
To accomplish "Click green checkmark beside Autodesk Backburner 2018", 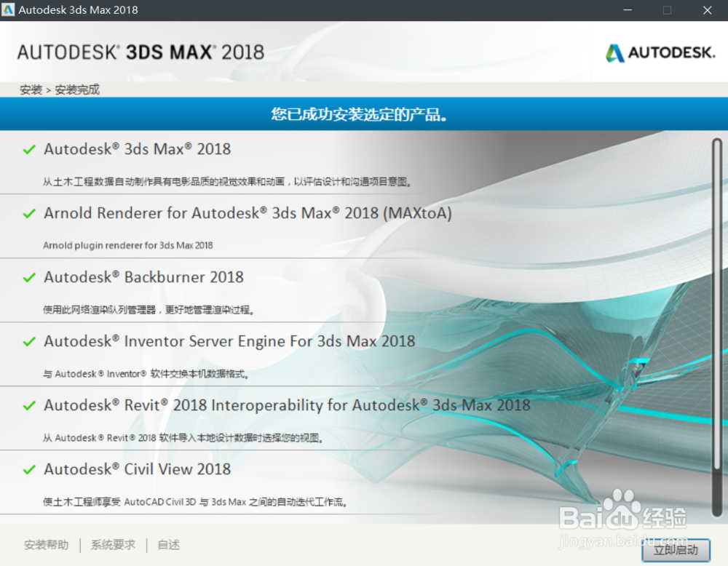I will tap(29, 277).
